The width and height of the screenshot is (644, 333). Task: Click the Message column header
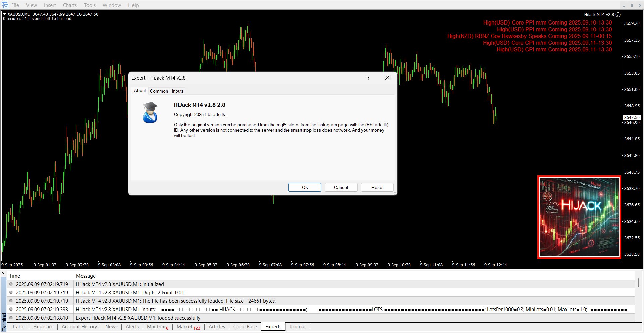pyautogui.click(x=354, y=276)
